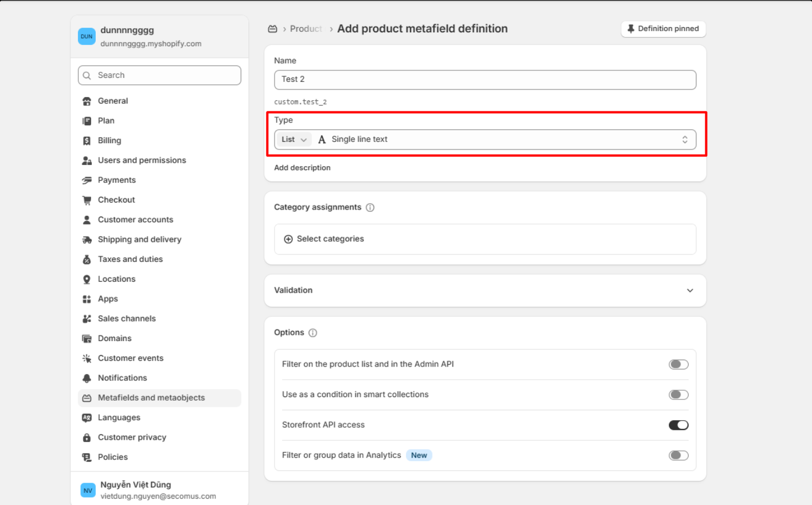Go to Customer privacy settings

tap(132, 437)
